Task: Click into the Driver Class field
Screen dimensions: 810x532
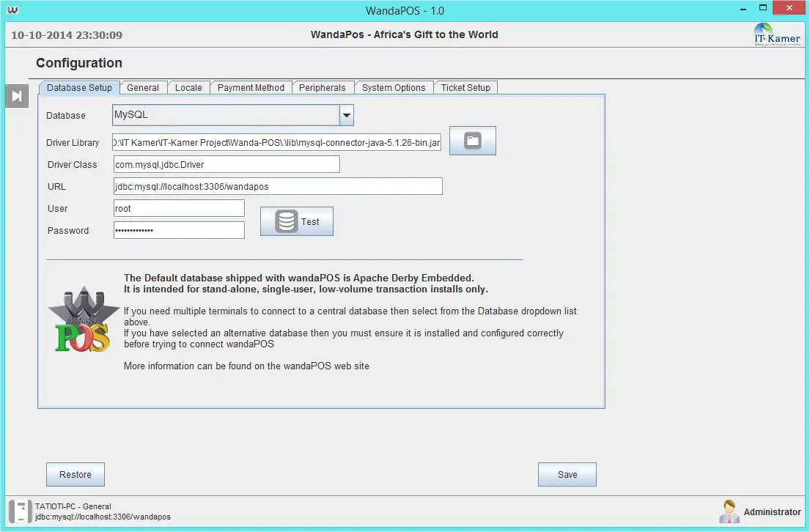Action: coord(227,164)
